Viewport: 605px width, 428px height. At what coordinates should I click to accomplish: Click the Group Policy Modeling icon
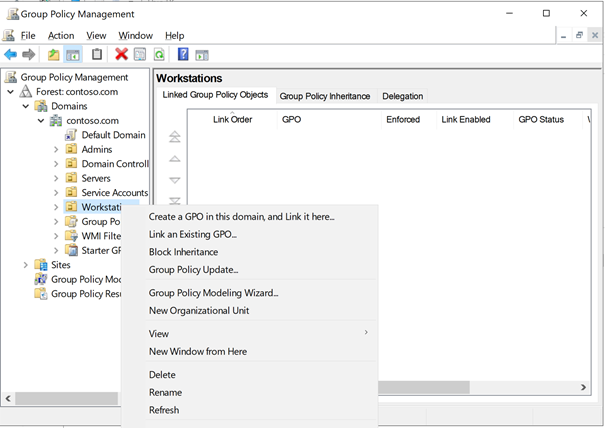point(41,279)
